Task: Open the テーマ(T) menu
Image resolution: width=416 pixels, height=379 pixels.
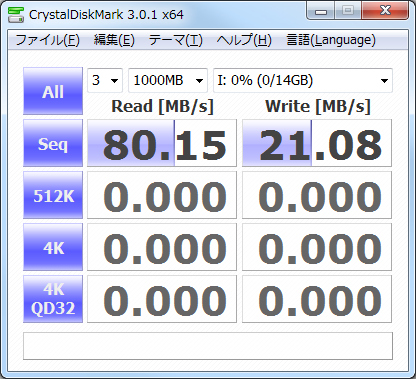Action: (176, 40)
